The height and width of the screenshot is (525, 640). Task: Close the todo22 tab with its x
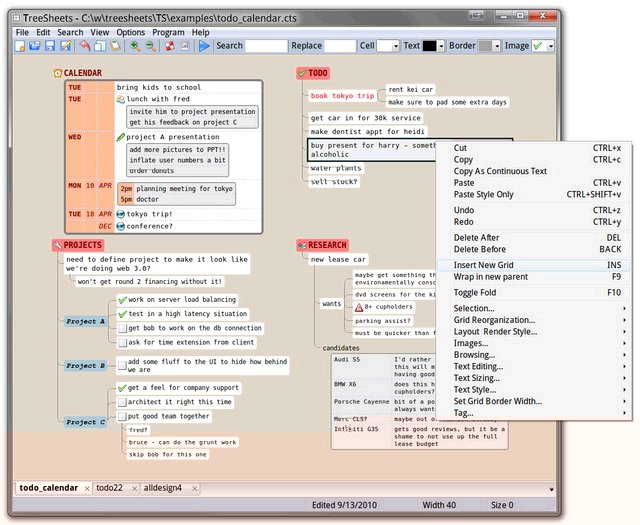click(134, 488)
